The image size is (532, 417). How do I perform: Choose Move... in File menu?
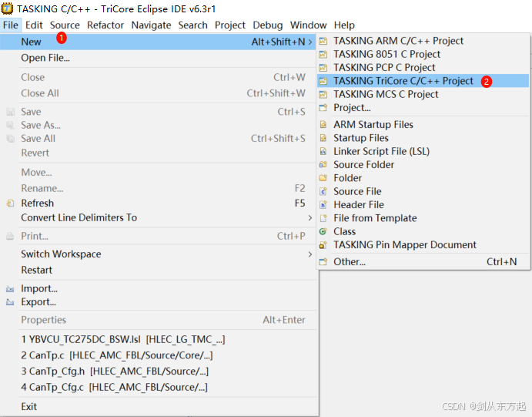(159, 172)
